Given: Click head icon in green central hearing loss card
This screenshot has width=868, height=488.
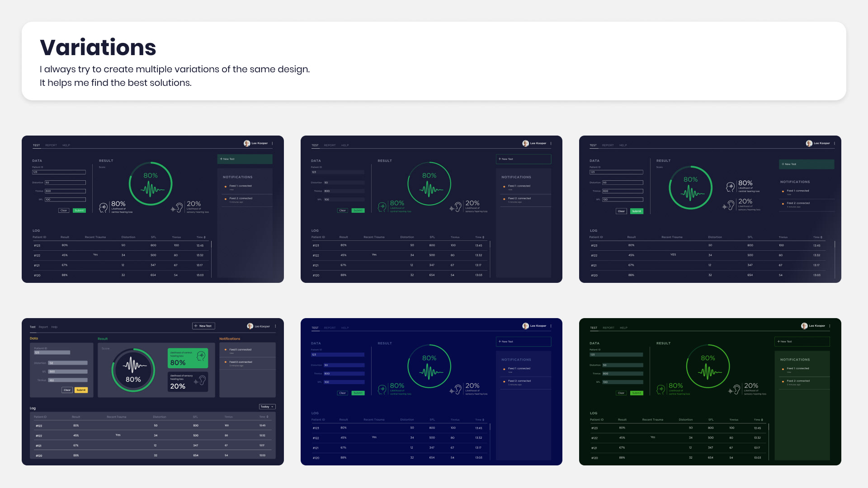Looking at the screenshot, I should (201, 357).
